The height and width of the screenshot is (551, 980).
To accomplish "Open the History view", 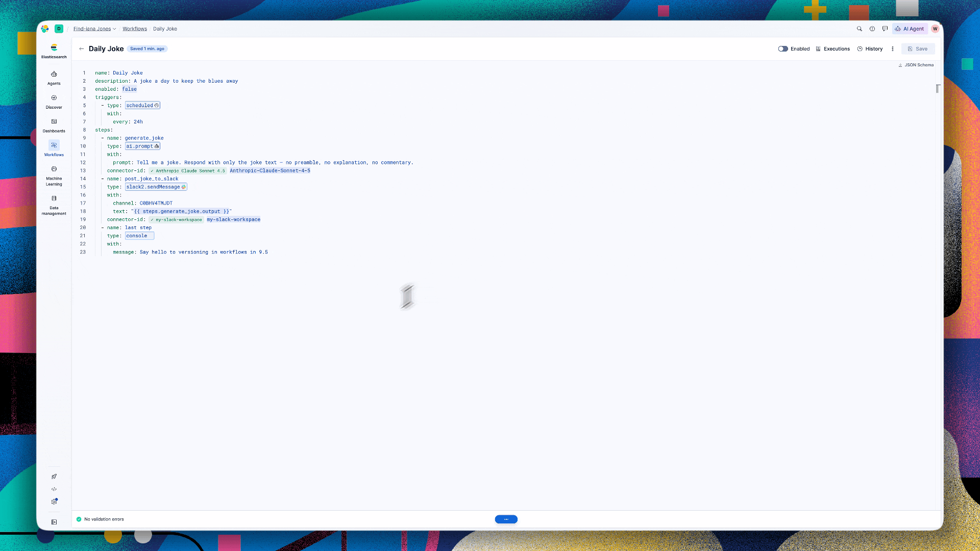I will click(x=870, y=49).
